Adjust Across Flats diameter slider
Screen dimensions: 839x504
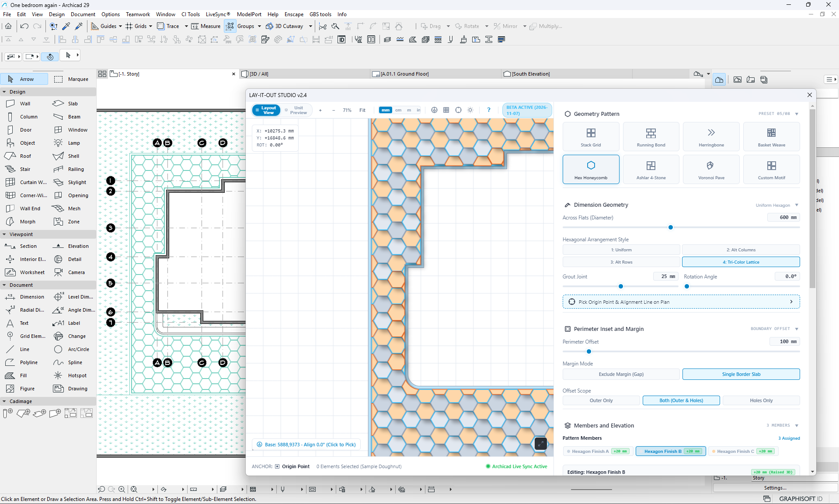[x=671, y=227]
